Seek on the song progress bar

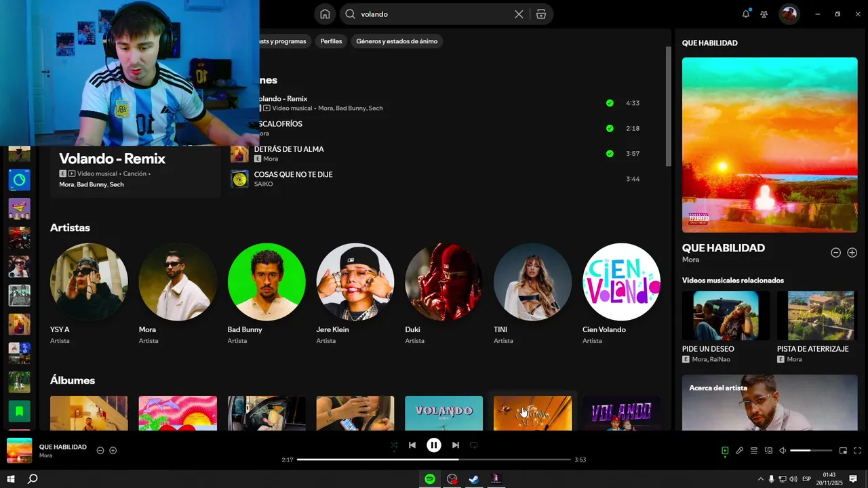point(434,460)
